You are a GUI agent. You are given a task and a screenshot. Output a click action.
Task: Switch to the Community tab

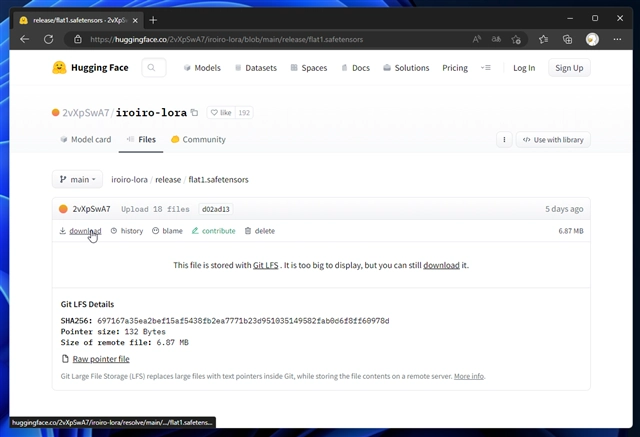[198, 140]
